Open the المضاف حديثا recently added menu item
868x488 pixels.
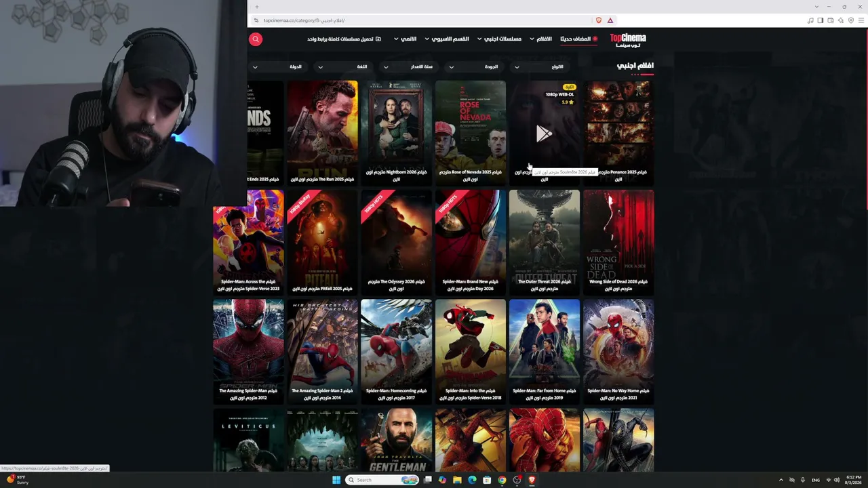(x=578, y=39)
